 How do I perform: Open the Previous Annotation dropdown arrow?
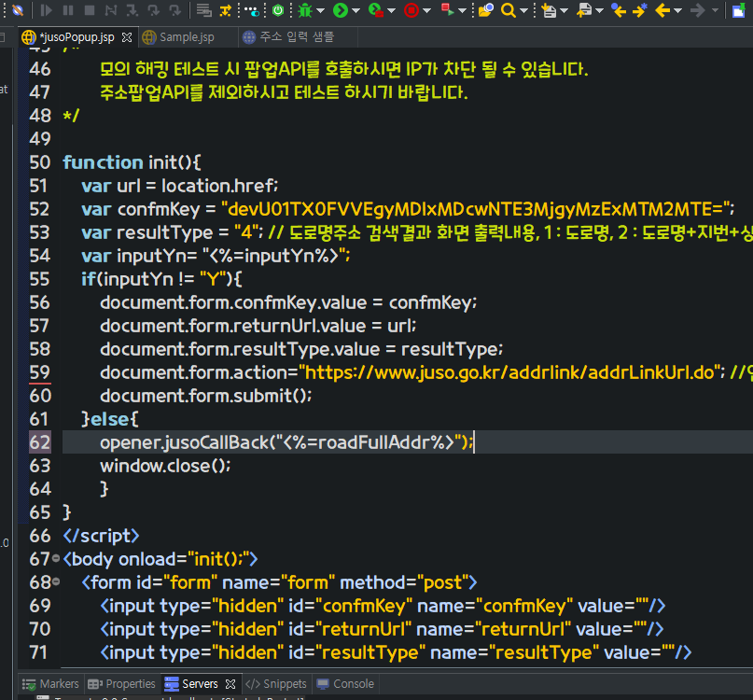pyautogui.click(x=599, y=10)
